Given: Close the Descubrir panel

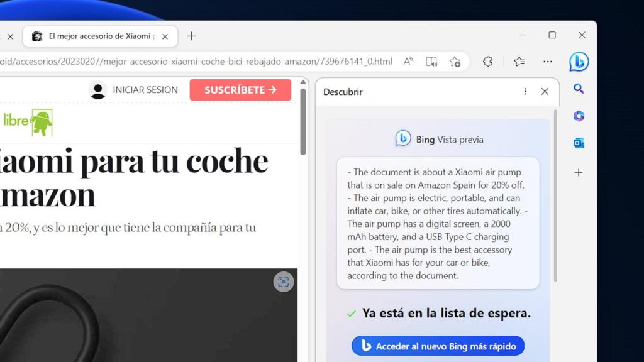Looking at the screenshot, I should tap(545, 92).
